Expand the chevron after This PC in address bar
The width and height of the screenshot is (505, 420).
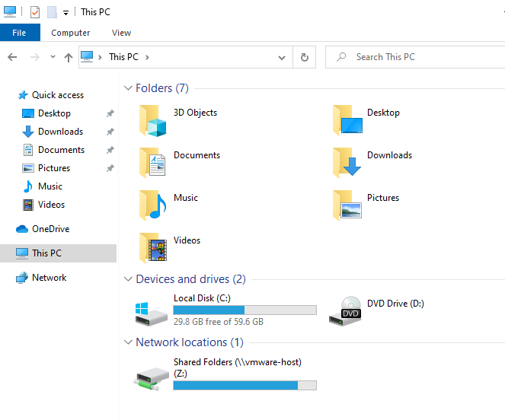coord(147,57)
